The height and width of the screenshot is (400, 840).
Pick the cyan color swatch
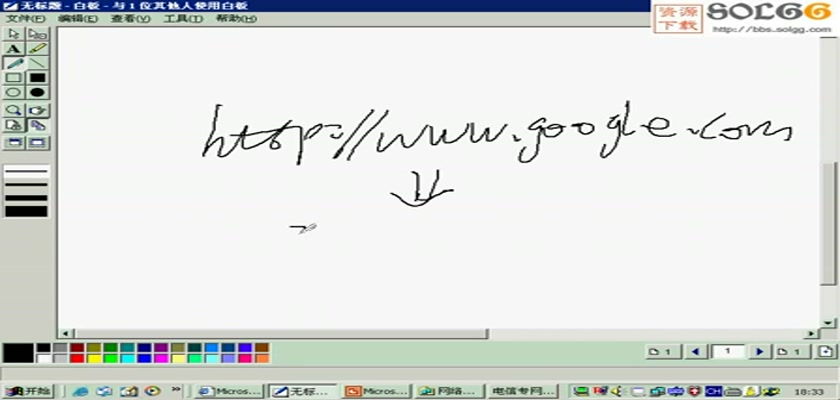tap(128, 358)
